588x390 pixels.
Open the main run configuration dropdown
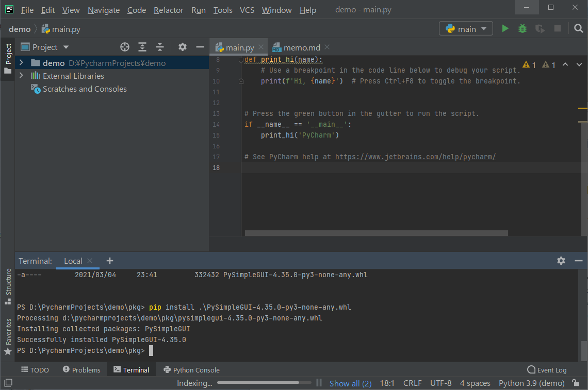coord(466,28)
